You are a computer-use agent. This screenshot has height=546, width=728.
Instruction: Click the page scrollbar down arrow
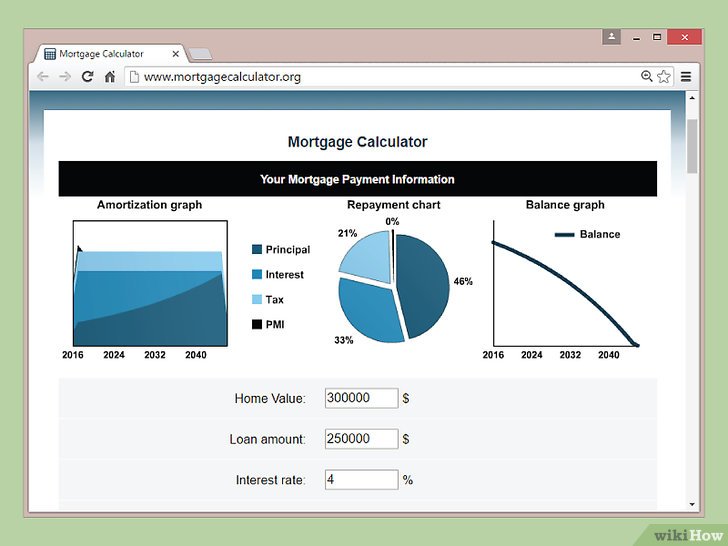click(x=692, y=504)
